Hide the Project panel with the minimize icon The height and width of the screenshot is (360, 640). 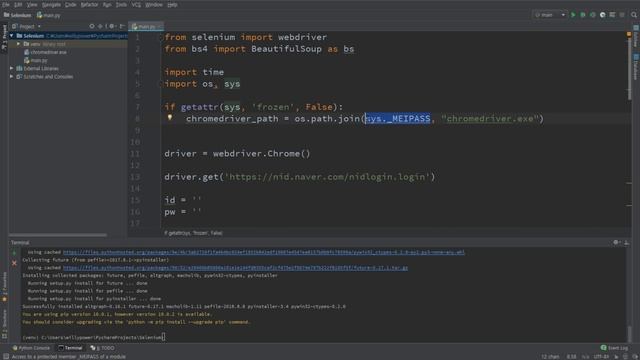(x=122, y=26)
